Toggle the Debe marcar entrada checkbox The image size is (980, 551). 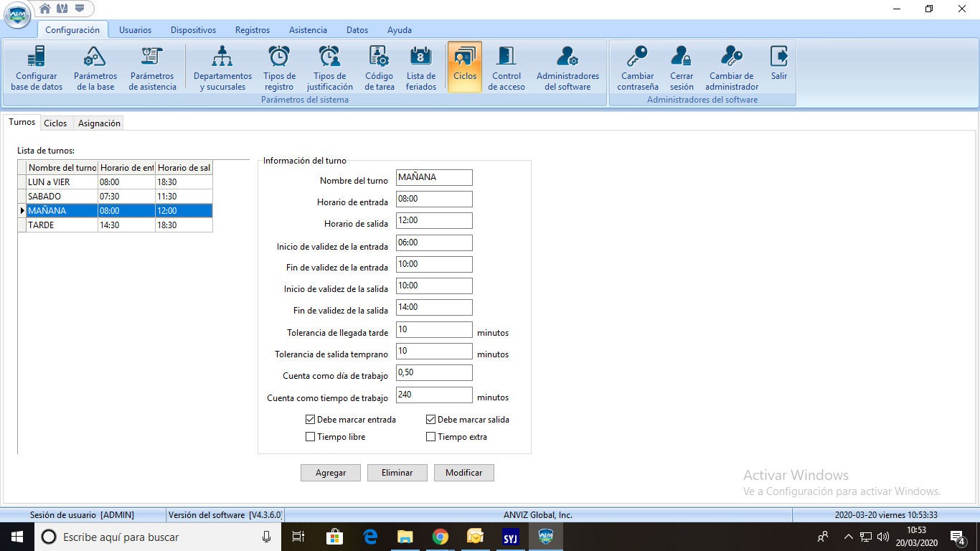pyautogui.click(x=310, y=420)
